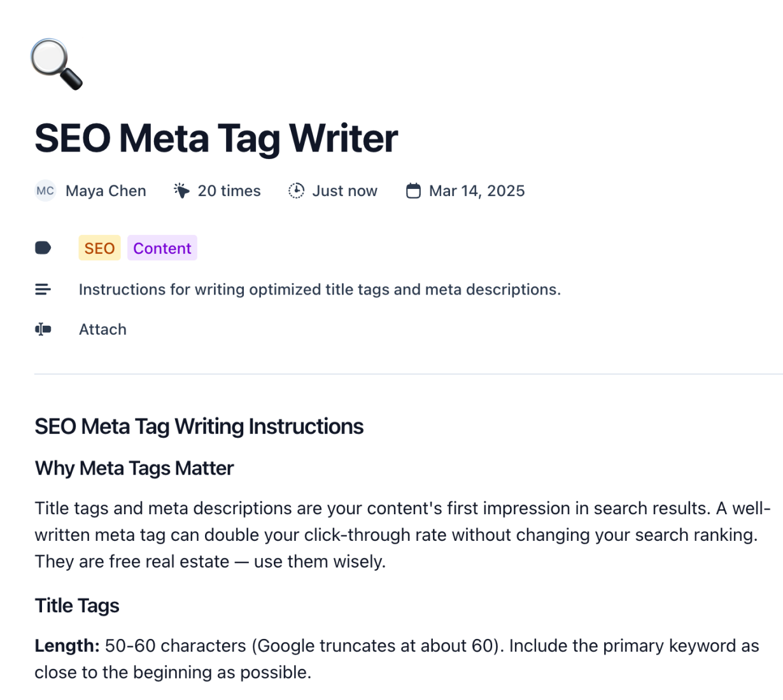Click the Title Tags section heading
The height and width of the screenshot is (700, 783).
(76, 606)
